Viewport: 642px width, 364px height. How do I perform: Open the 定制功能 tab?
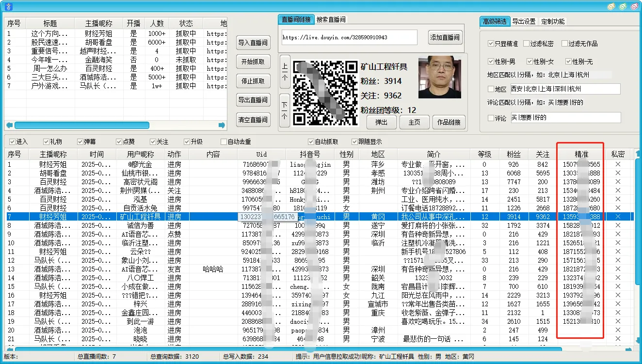[553, 21]
